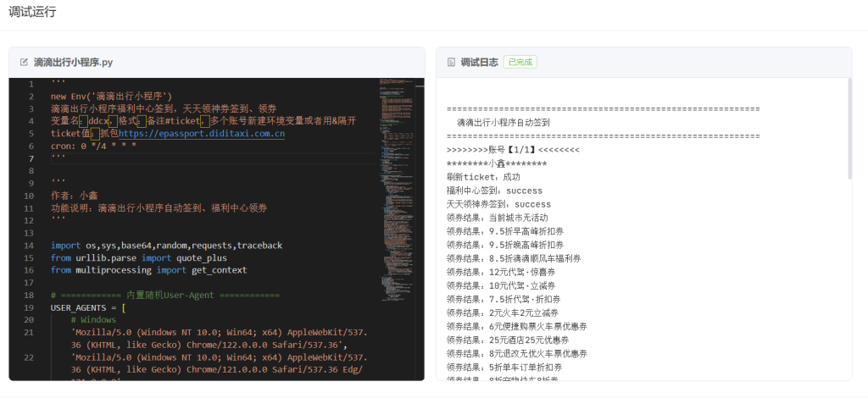This screenshot has height=398, width=868.
Task: Click the debug log panel scrollbar
Action: pyautogui.click(x=849, y=127)
